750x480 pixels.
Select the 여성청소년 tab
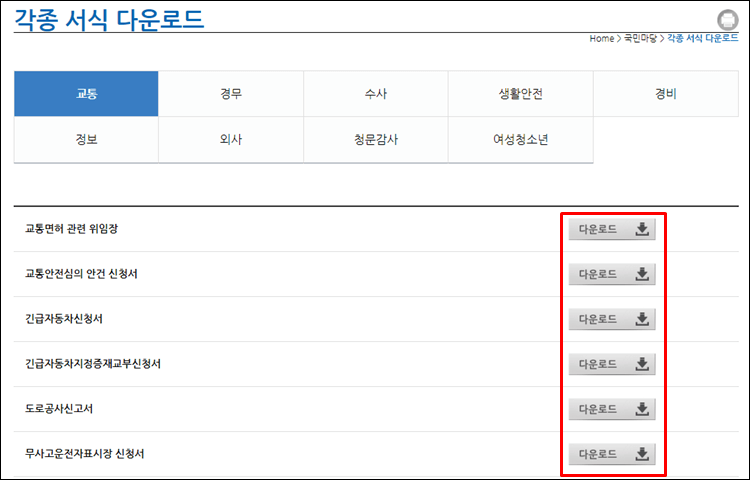click(521, 140)
